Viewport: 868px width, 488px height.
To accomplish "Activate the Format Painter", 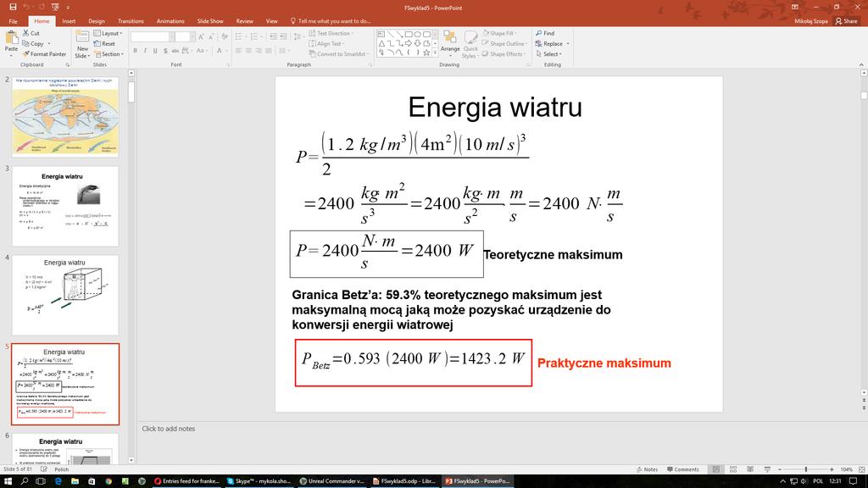I will coord(44,54).
